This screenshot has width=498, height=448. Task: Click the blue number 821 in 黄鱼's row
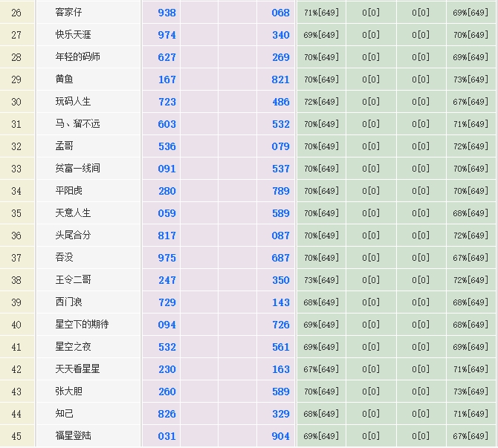tap(280, 79)
